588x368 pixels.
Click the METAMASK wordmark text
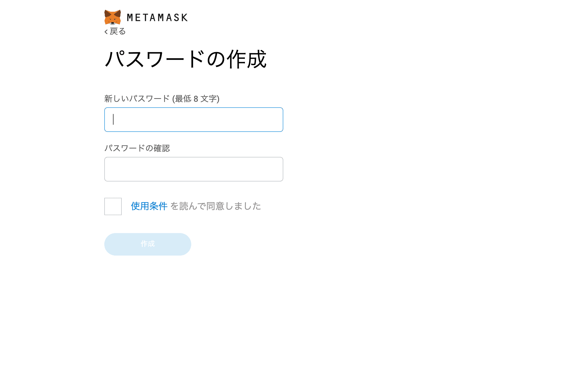[157, 18]
